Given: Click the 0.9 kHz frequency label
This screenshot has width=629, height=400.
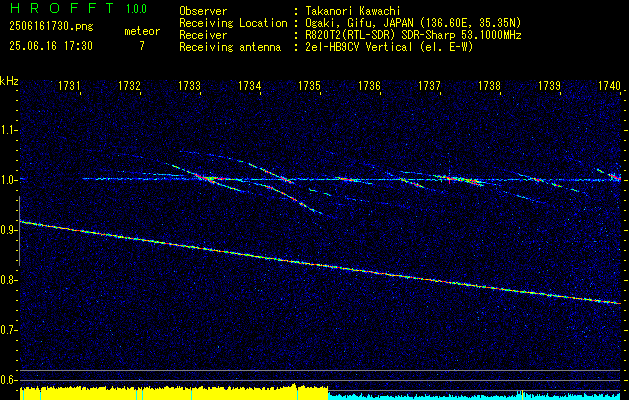Looking at the screenshot, I should pos(8,230).
